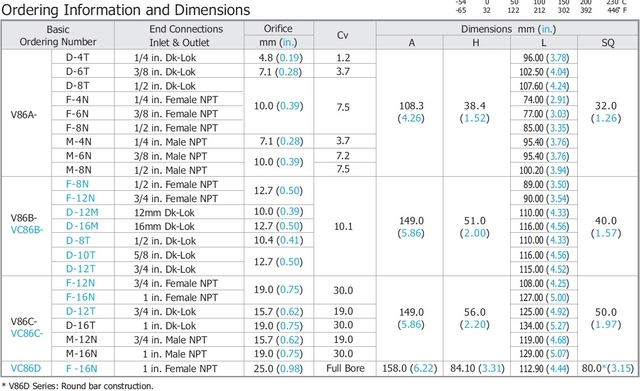640x391 pixels.
Task: Click the V86A- series label
Action: (x=24, y=114)
